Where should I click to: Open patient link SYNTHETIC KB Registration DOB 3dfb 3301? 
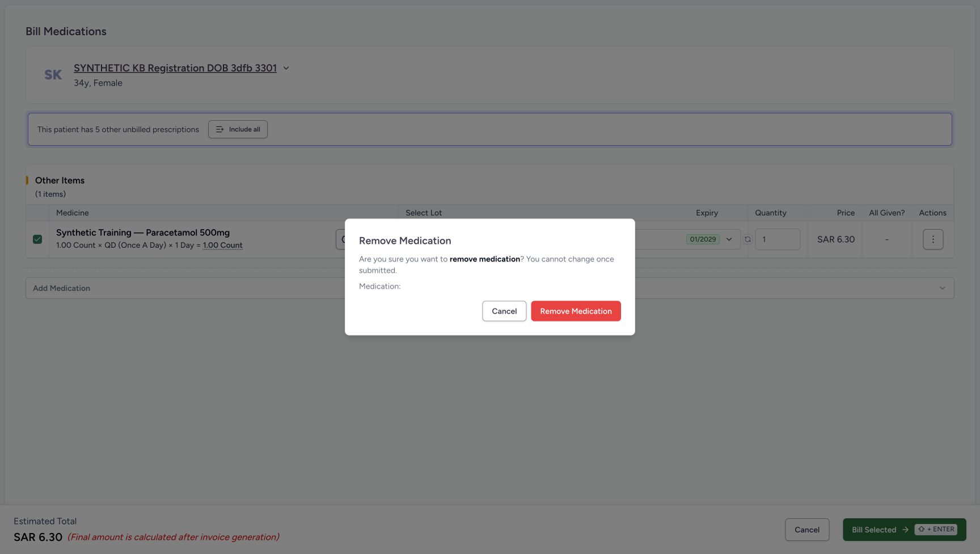point(175,68)
